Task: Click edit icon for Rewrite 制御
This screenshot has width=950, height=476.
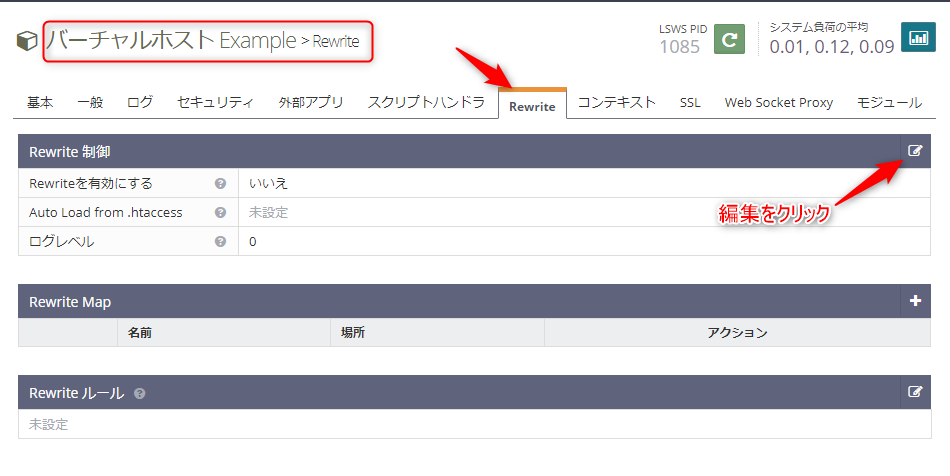Action: pos(915,151)
